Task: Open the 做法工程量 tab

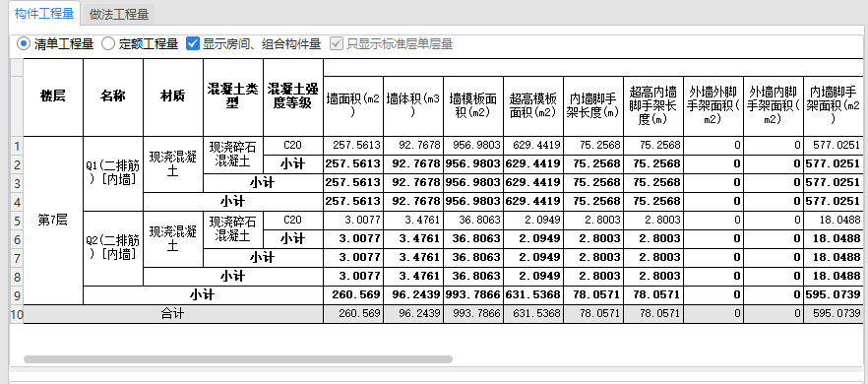Action: pyautogui.click(x=119, y=15)
